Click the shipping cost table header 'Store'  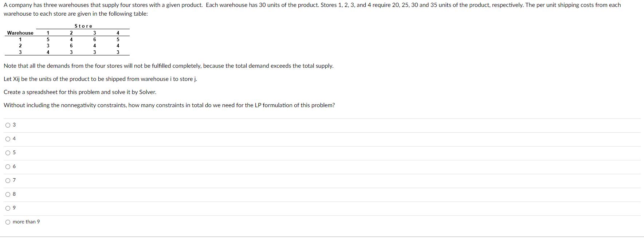click(x=83, y=26)
